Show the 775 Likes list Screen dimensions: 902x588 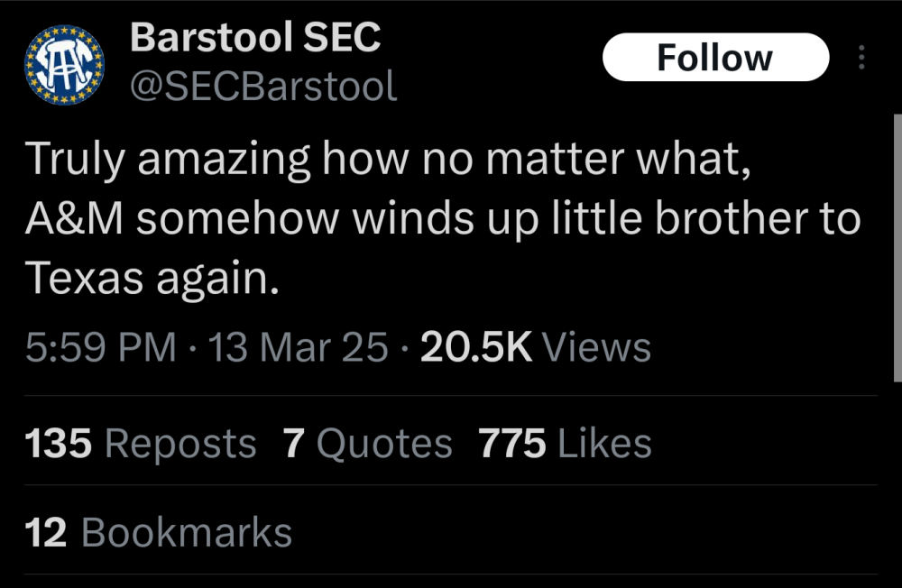point(565,443)
